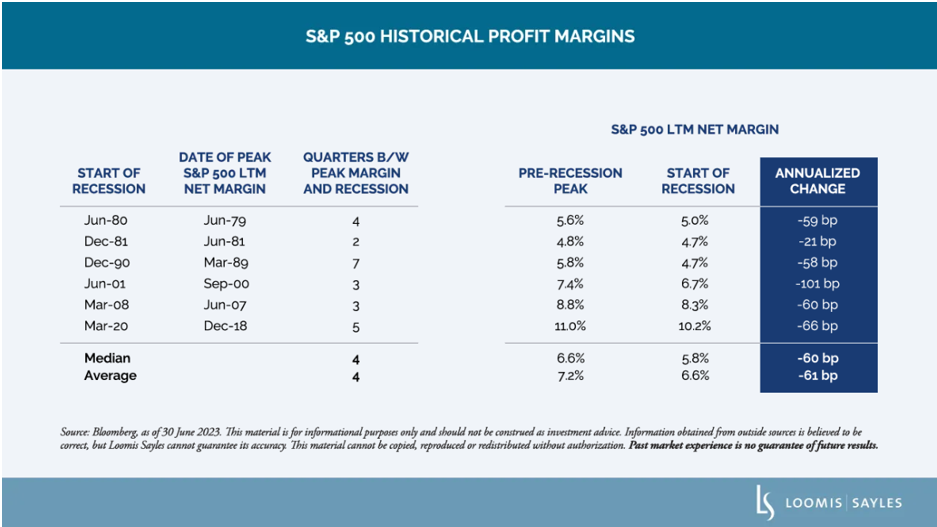Viewport: 937px width, 527px height.
Task: Click the -101 bp annualized change cell
Action: coord(817,283)
